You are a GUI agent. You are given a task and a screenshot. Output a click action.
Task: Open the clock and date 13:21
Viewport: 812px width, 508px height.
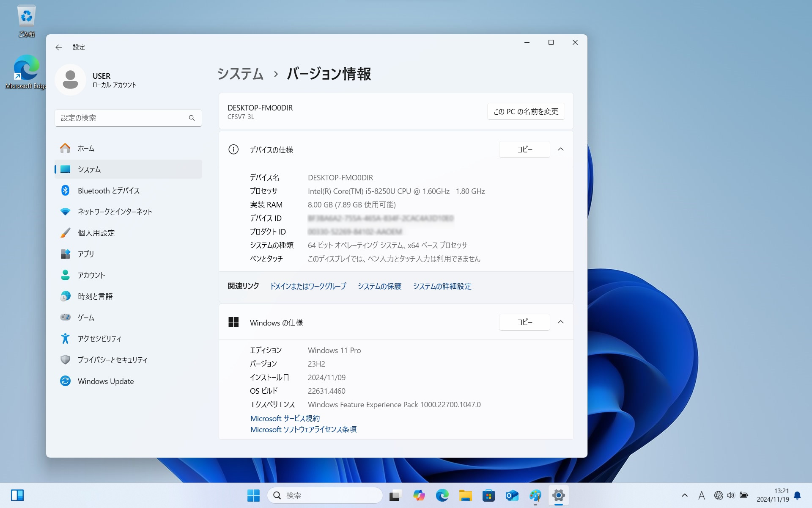coord(773,495)
